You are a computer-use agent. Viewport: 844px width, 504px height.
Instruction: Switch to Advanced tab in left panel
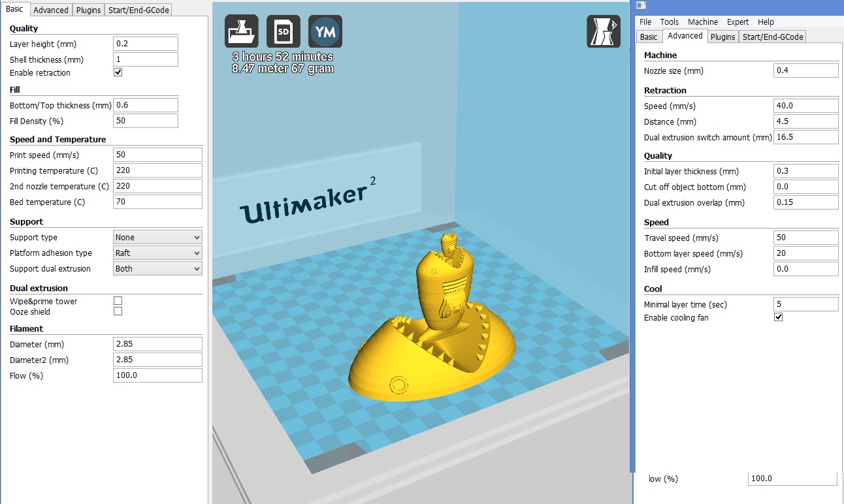point(51,10)
